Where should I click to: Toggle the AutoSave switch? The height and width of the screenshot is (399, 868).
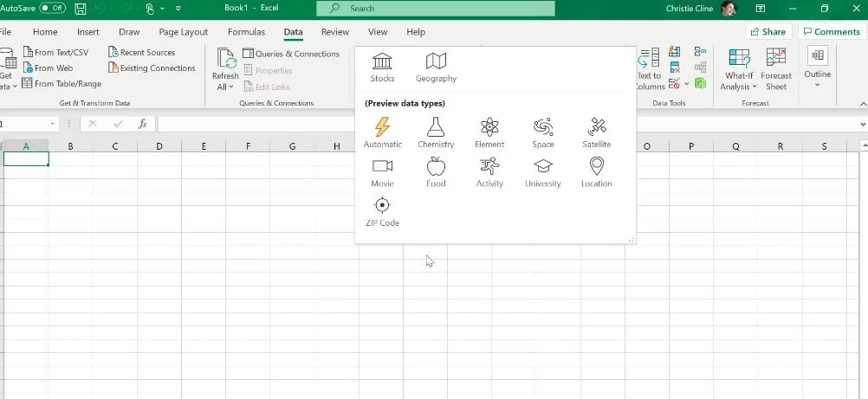[x=52, y=8]
